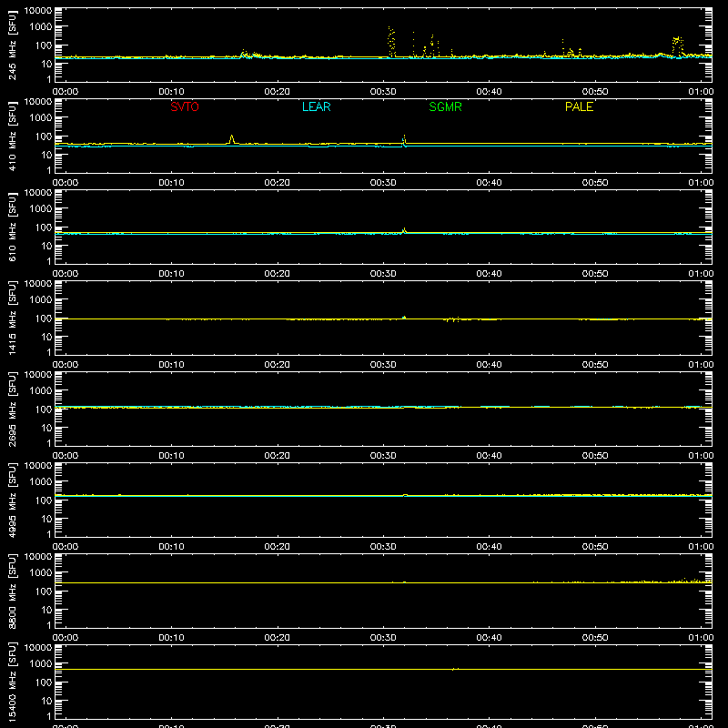
Task: Click '00:40' under the 4995 MHz panel
Action: tap(489, 547)
